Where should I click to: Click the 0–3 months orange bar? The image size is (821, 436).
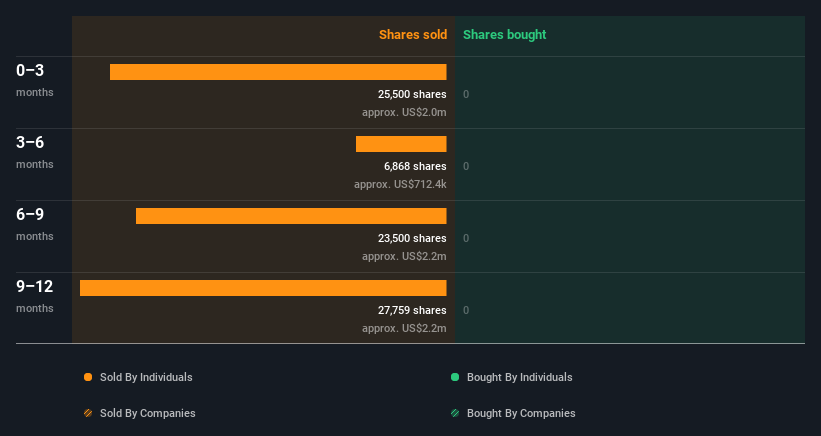[278, 72]
